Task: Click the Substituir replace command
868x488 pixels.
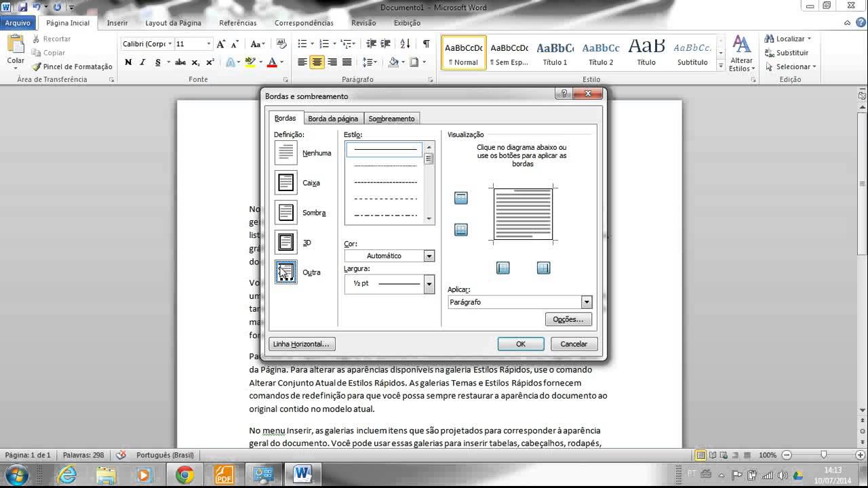Action: tap(787, 53)
